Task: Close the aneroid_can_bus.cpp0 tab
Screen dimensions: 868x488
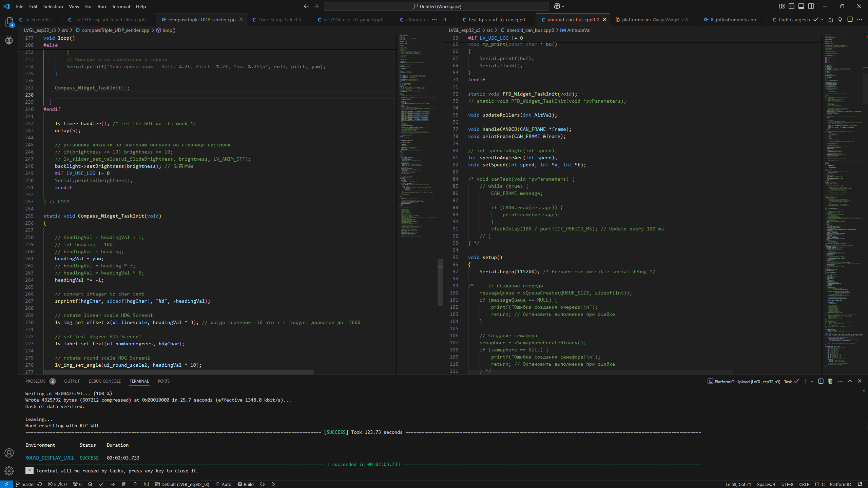Action: click(604, 20)
